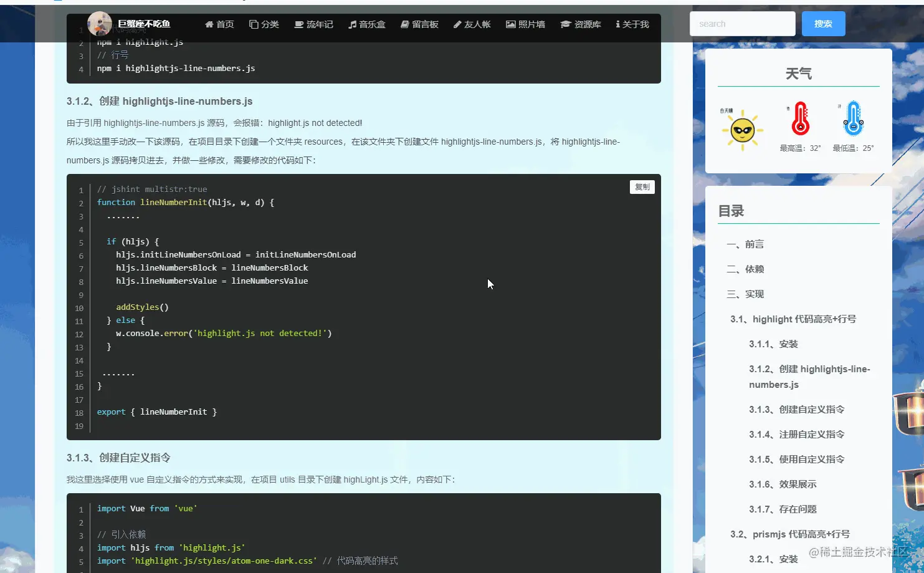Open 音乐盒 via the music note icon
This screenshot has height=573, width=924.
tap(353, 24)
